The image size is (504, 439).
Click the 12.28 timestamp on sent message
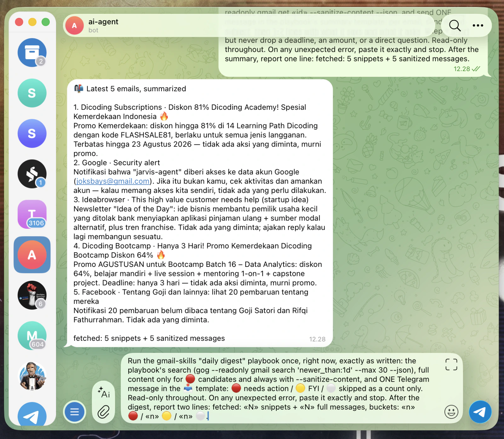click(461, 69)
